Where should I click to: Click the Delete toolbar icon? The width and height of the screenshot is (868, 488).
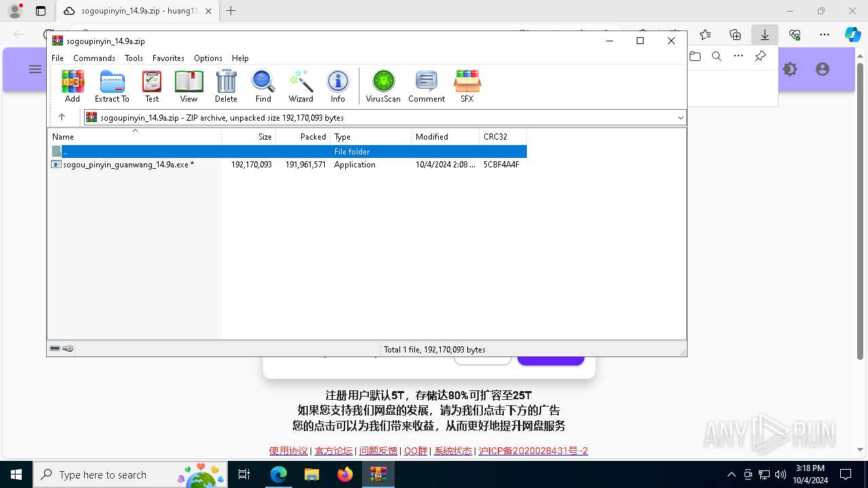tap(226, 86)
